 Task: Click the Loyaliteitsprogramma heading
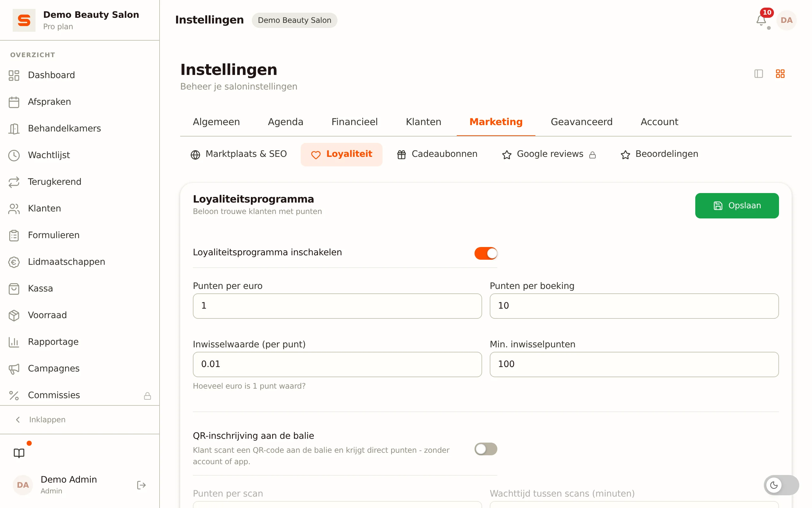tap(253, 199)
